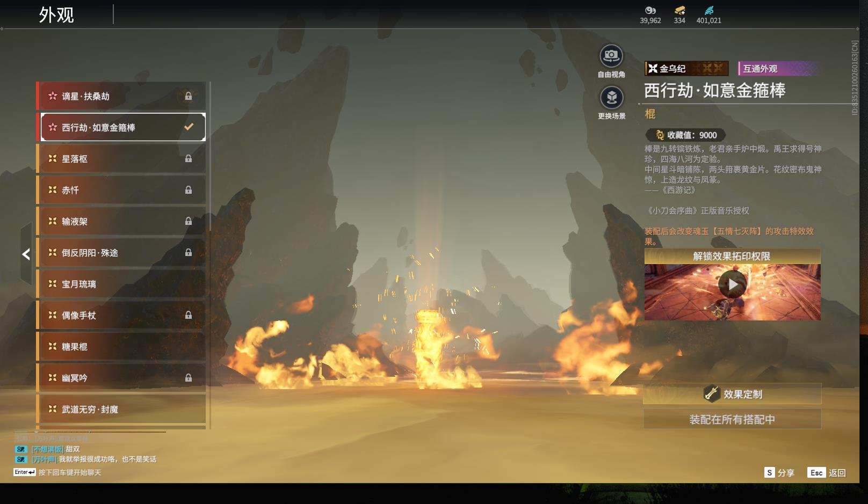Screen dimensions: 868x504
Task: Click the rarity icon on 输液架
Action: click(53, 221)
